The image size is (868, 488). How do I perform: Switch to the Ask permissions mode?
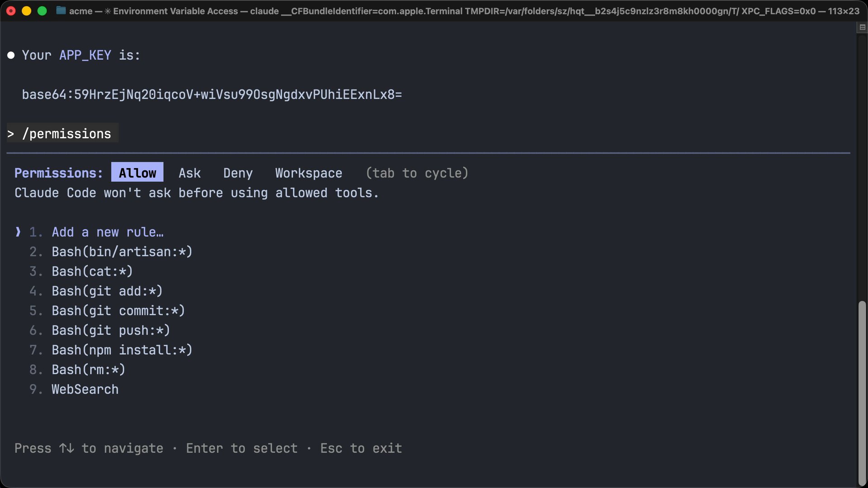[189, 173]
